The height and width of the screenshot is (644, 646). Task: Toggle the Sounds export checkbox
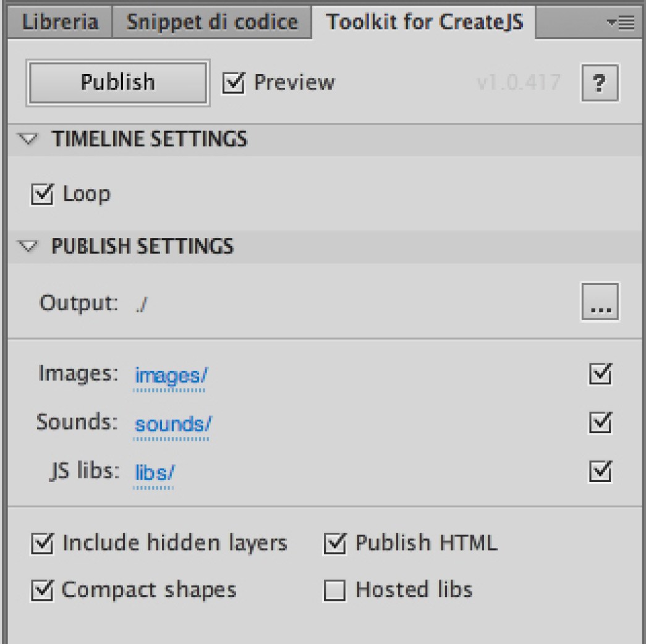point(600,422)
